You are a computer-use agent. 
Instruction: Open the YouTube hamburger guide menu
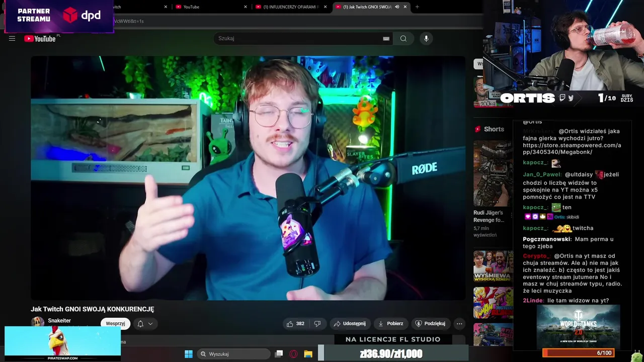click(x=12, y=39)
